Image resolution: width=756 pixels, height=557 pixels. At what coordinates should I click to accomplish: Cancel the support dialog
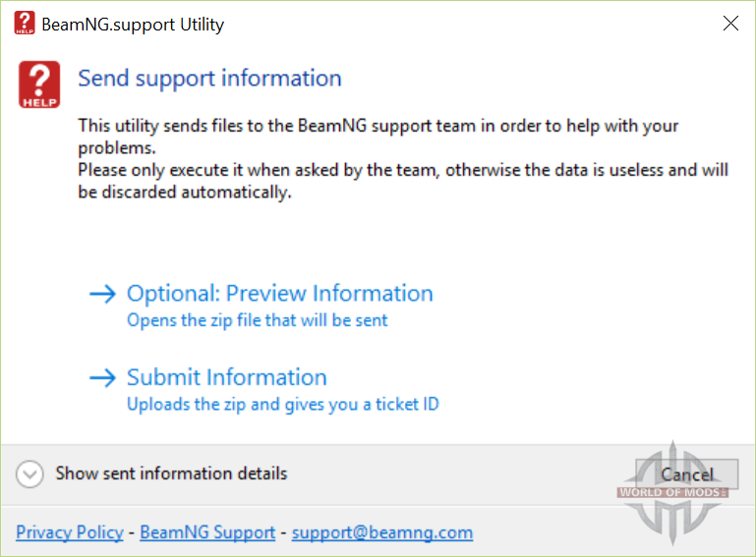click(x=686, y=474)
